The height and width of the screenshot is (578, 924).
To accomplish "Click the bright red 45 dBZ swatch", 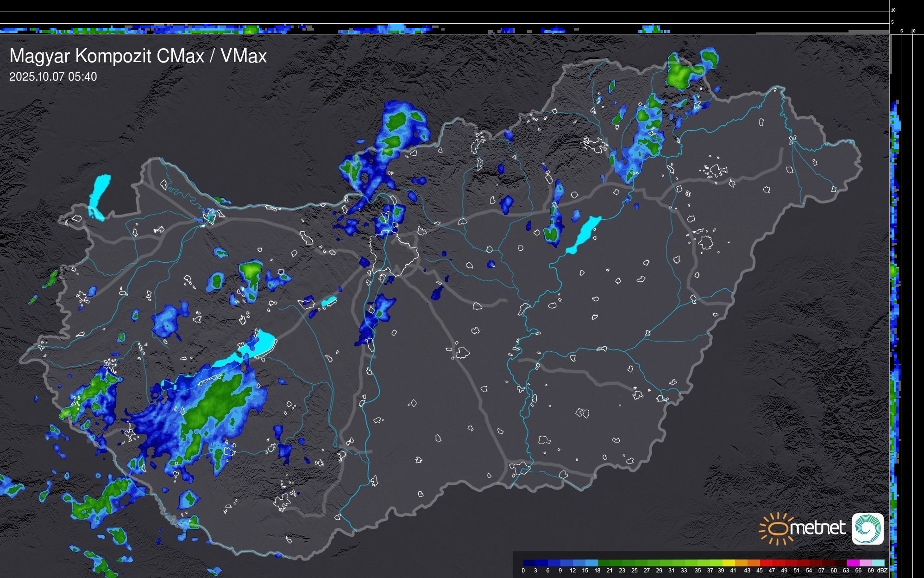I will point(766,563).
